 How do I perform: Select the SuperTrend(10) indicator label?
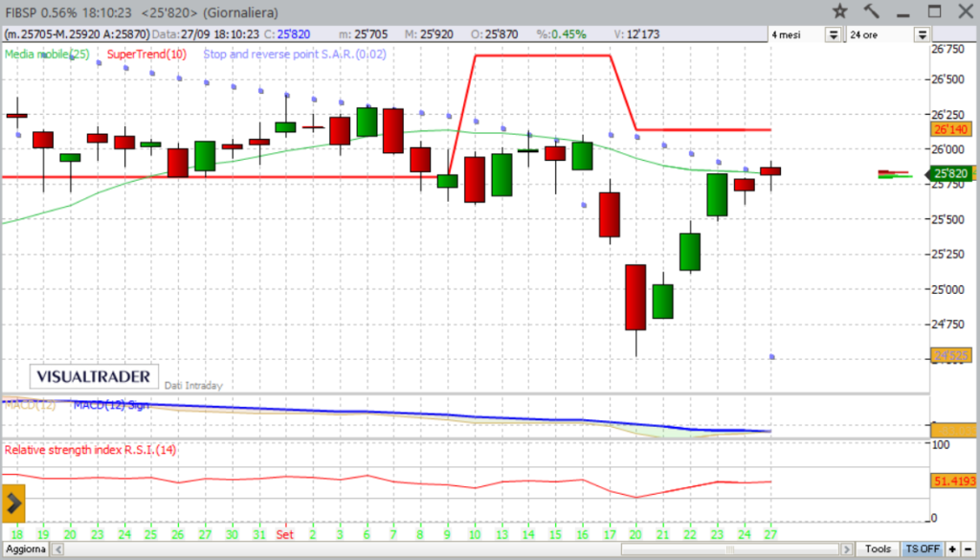coord(146,55)
